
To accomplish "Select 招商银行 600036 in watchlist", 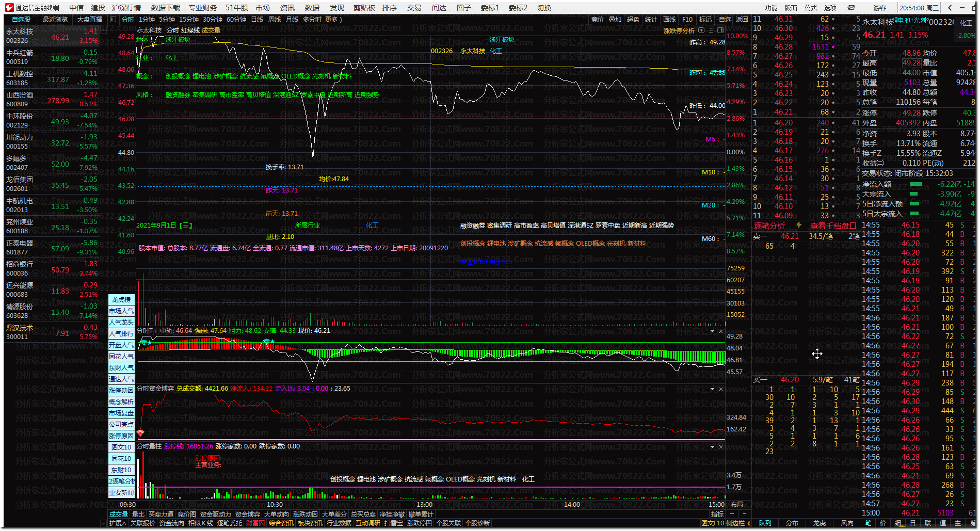I will (52, 268).
